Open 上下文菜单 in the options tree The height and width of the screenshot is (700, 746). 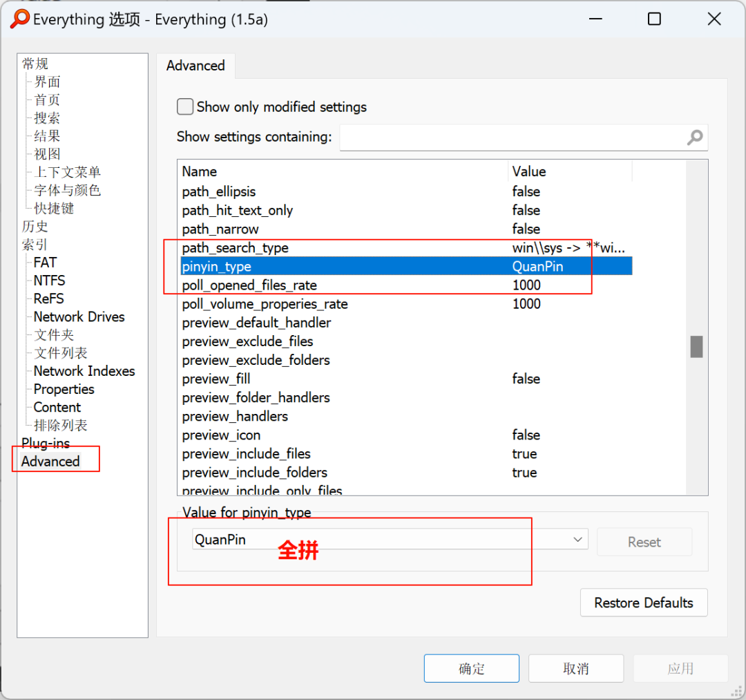coord(67,172)
